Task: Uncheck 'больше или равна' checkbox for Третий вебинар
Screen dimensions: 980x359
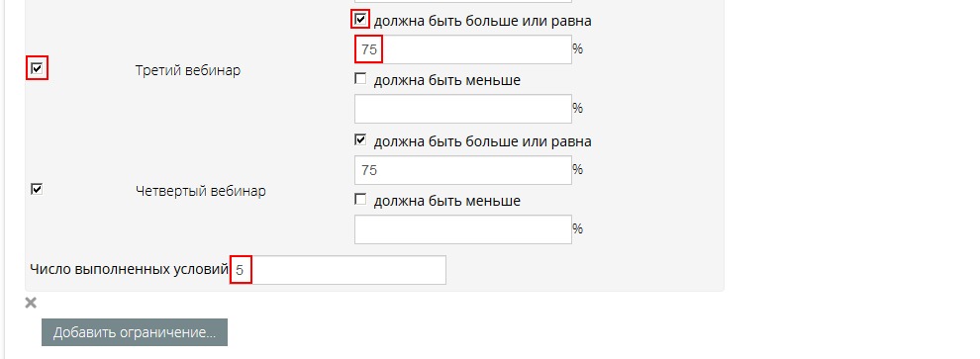Action: click(x=360, y=20)
